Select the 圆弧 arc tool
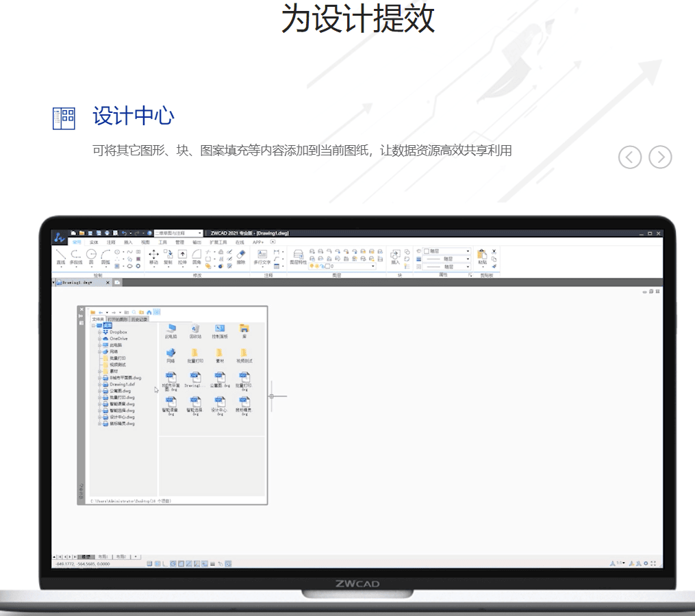 click(105, 257)
